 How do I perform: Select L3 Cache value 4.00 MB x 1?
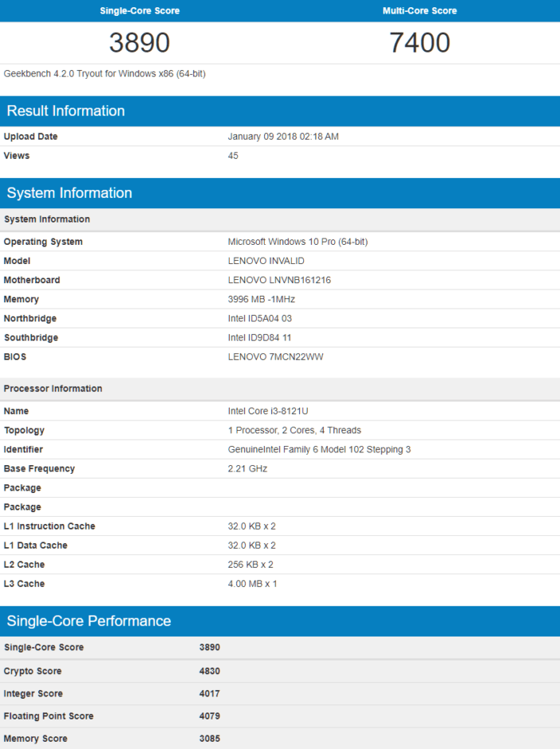pyautogui.click(x=252, y=583)
